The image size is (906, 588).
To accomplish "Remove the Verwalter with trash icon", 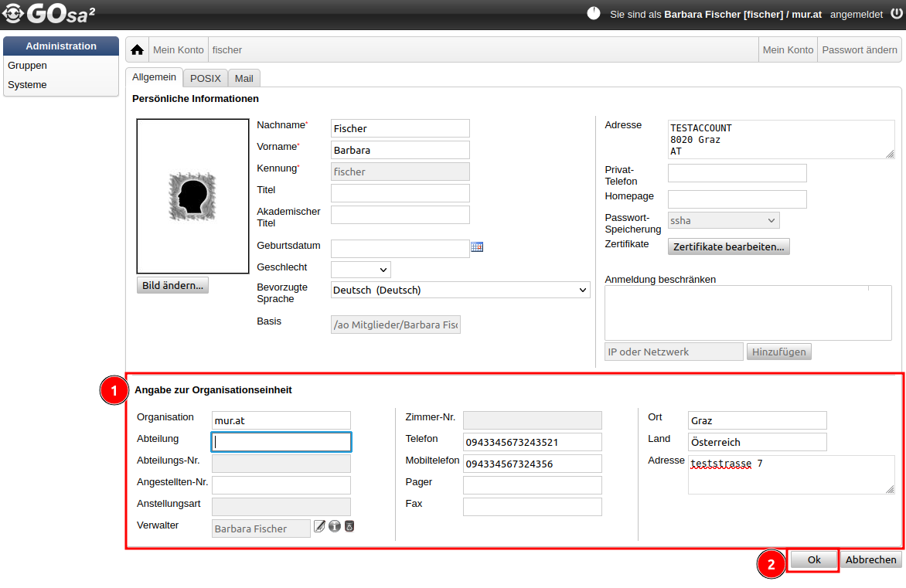I will click(x=349, y=526).
